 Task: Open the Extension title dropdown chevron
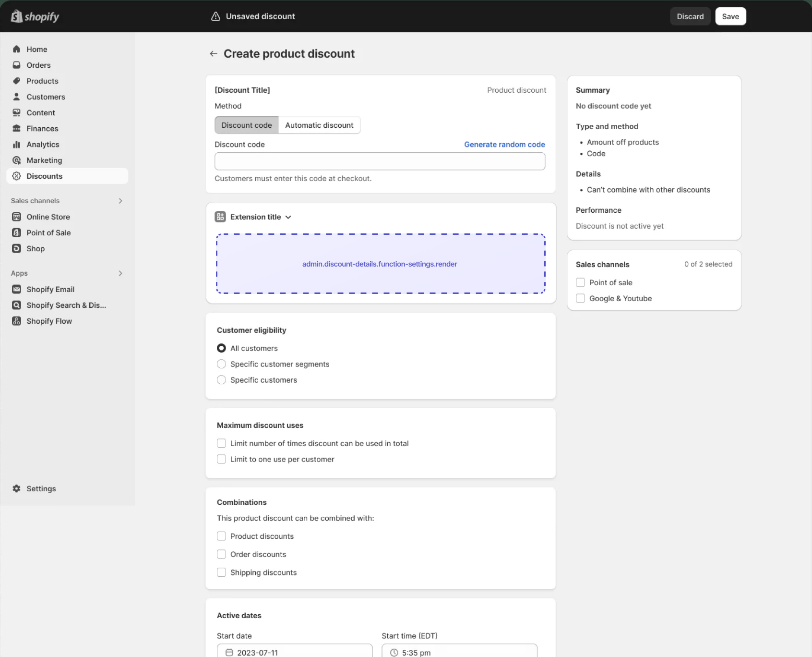288,217
